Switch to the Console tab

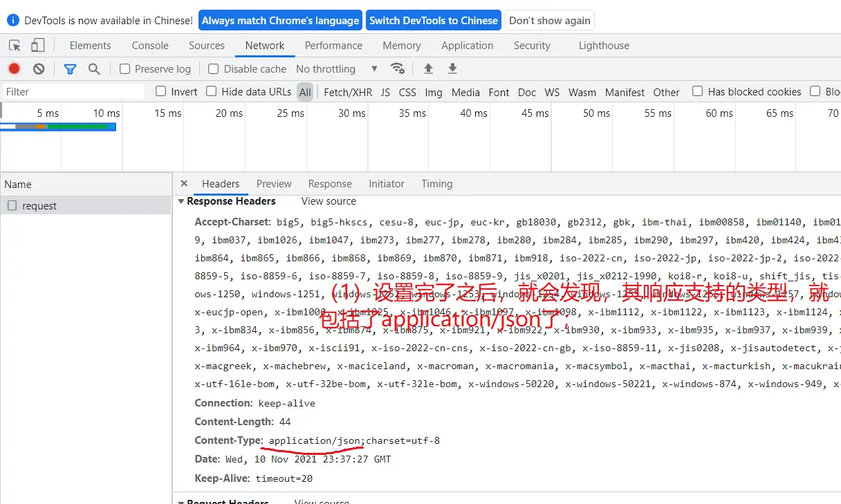pos(150,46)
